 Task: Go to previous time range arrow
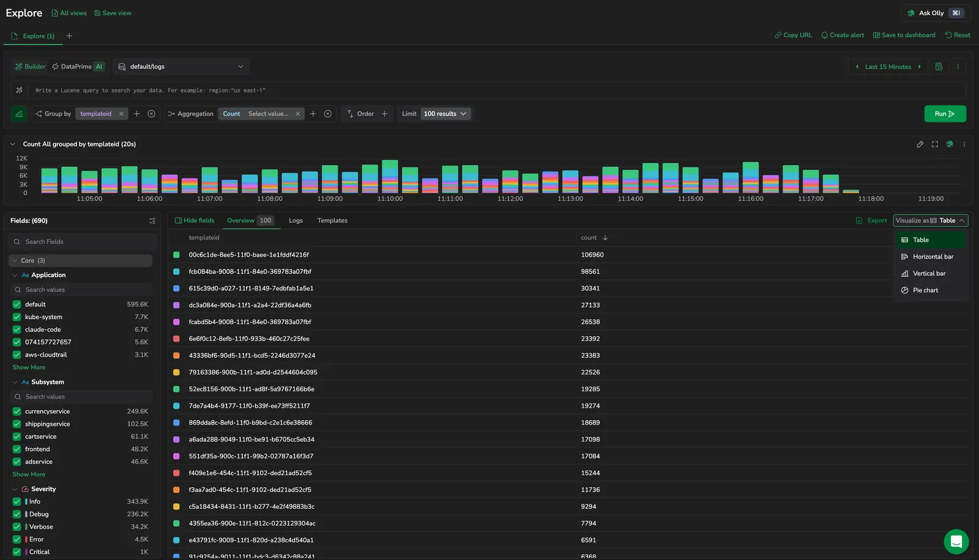(x=857, y=67)
